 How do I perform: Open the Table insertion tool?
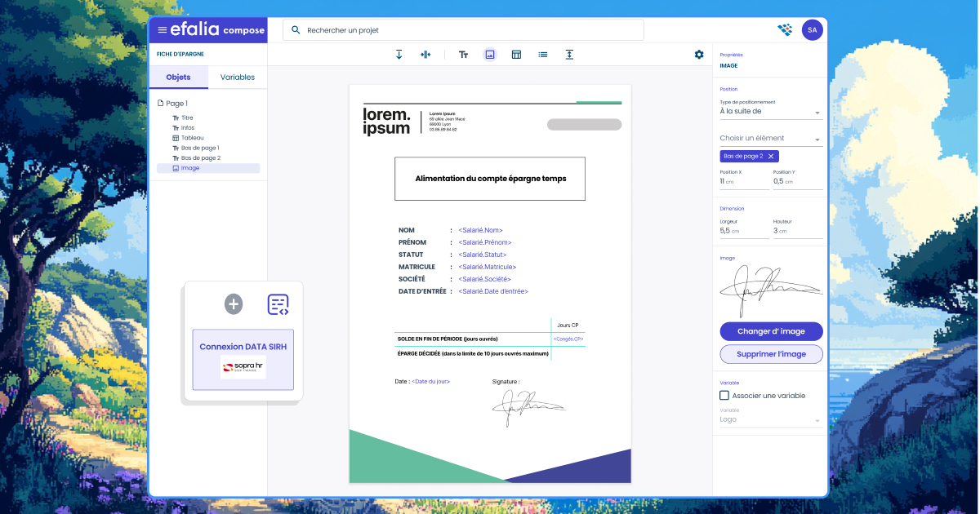(516, 54)
